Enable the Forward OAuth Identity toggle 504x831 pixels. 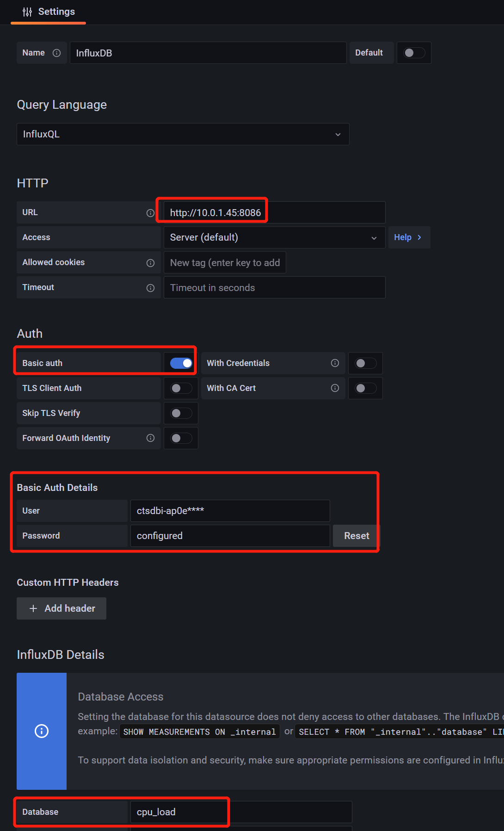(x=181, y=438)
